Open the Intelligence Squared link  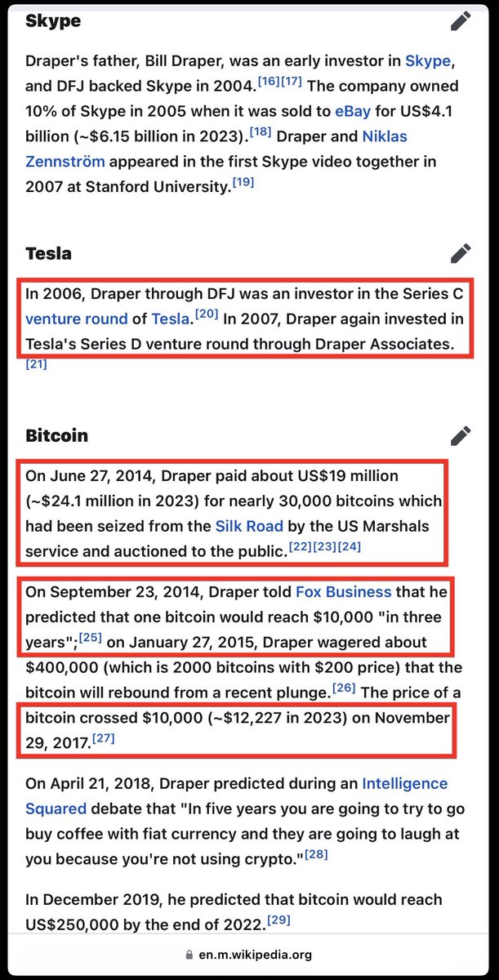tap(404, 784)
